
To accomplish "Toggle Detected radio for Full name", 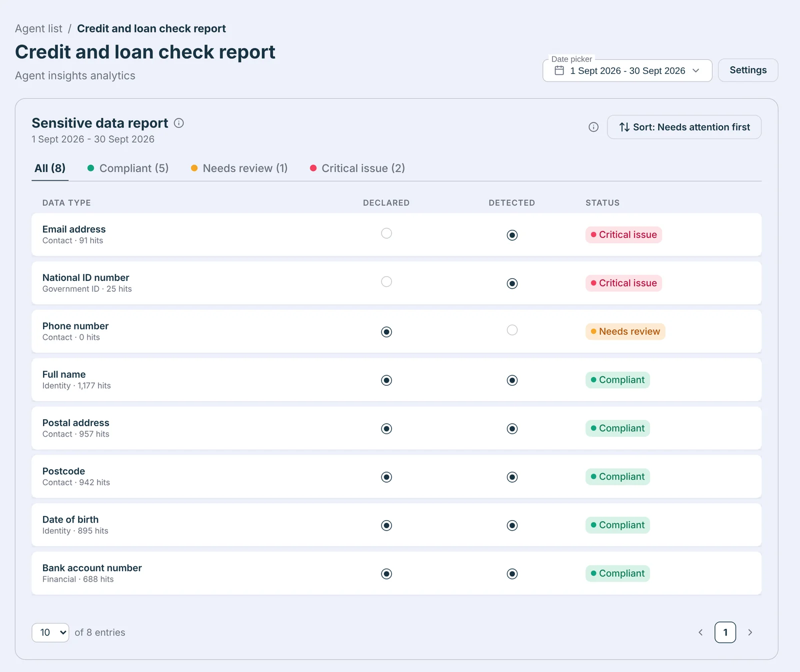I will [x=512, y=380].
